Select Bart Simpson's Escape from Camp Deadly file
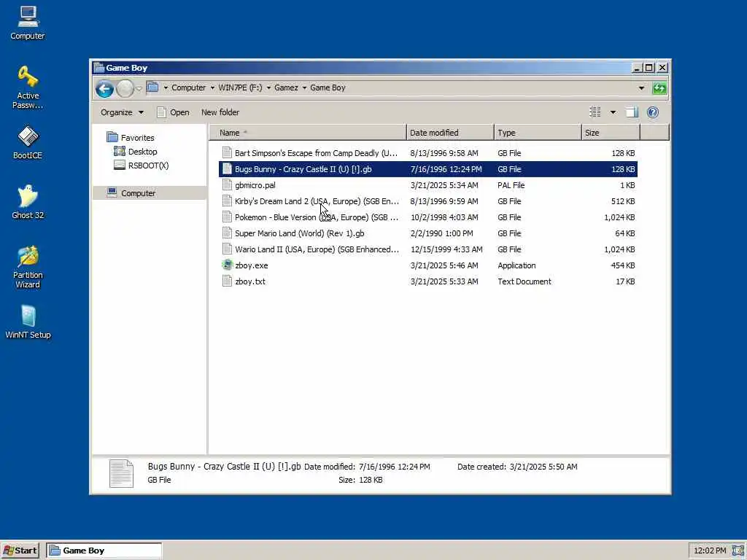This screenshot has width=747, height=560. [427, 153]
